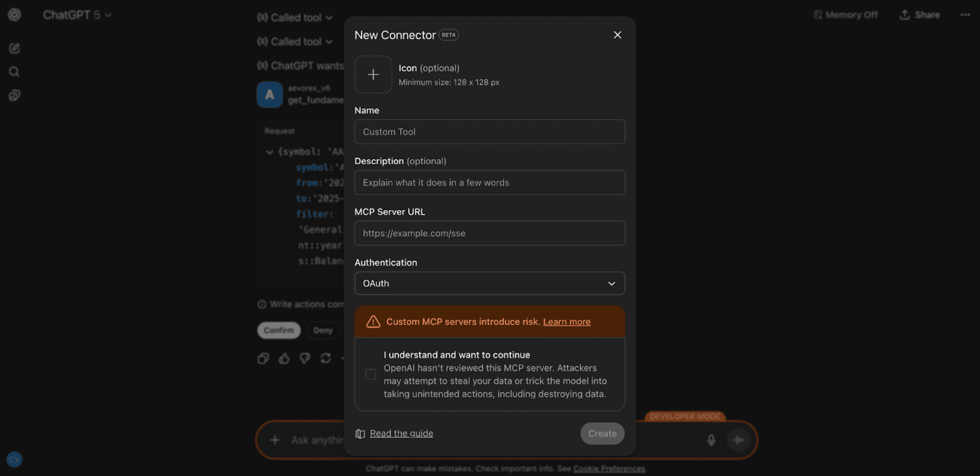Add a connector icon with plus box

pos(373,75)
